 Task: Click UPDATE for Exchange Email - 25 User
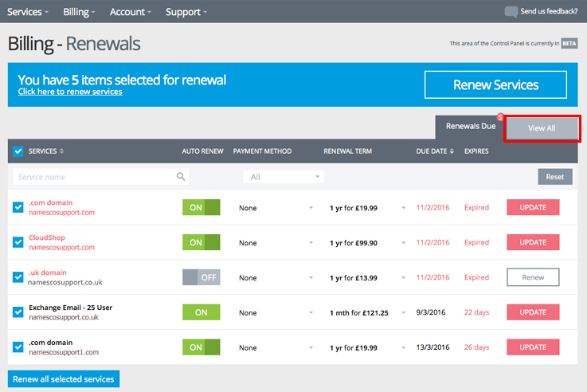[533, 312]
